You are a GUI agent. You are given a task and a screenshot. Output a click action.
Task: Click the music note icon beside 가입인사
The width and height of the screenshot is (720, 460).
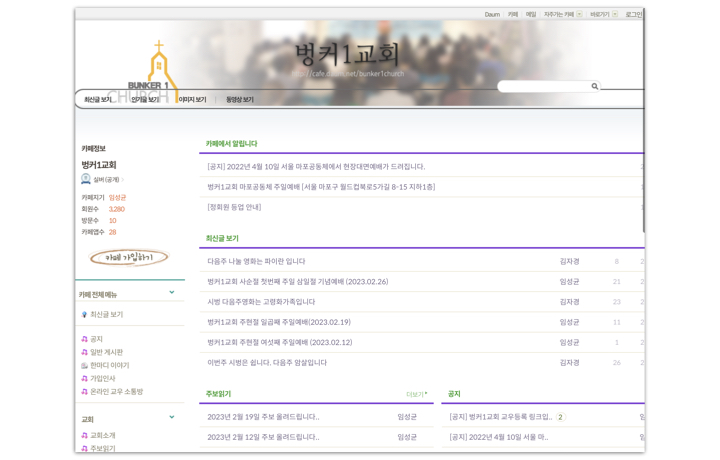tap(84, 378)
